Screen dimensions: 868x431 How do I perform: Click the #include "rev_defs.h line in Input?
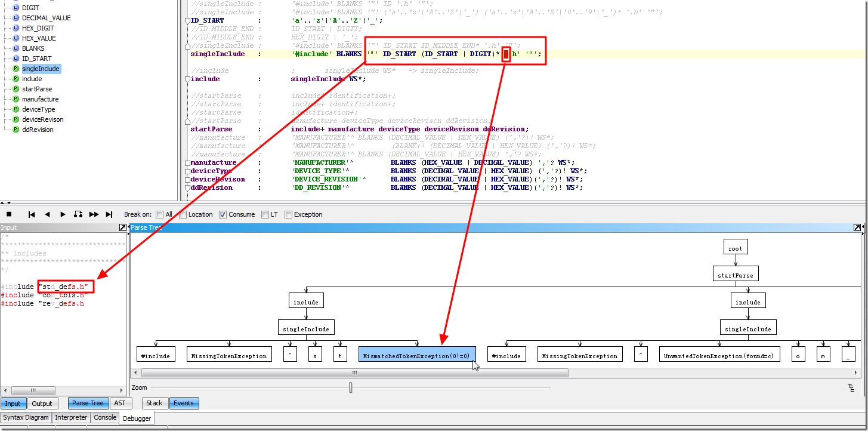coord(42,303)
